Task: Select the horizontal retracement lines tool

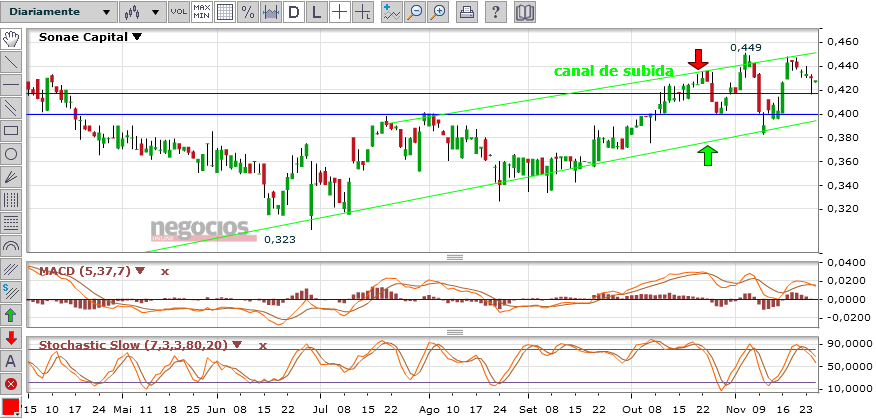Action: 11,223
